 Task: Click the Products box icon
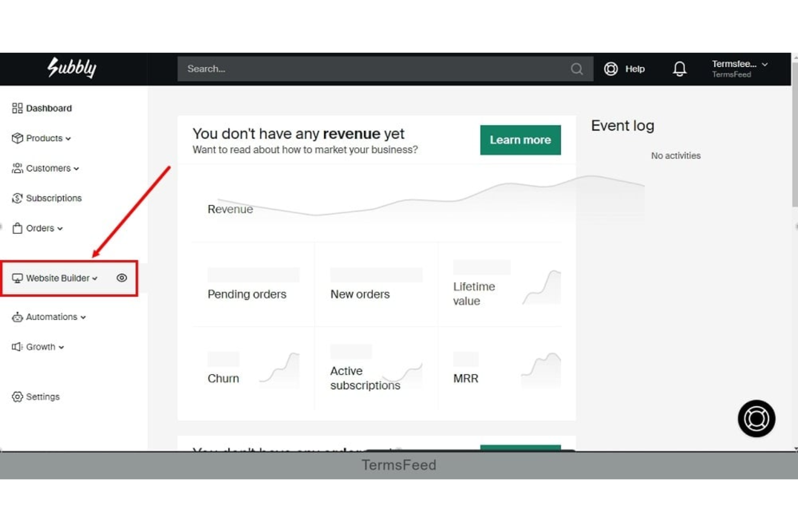(17, 138)
